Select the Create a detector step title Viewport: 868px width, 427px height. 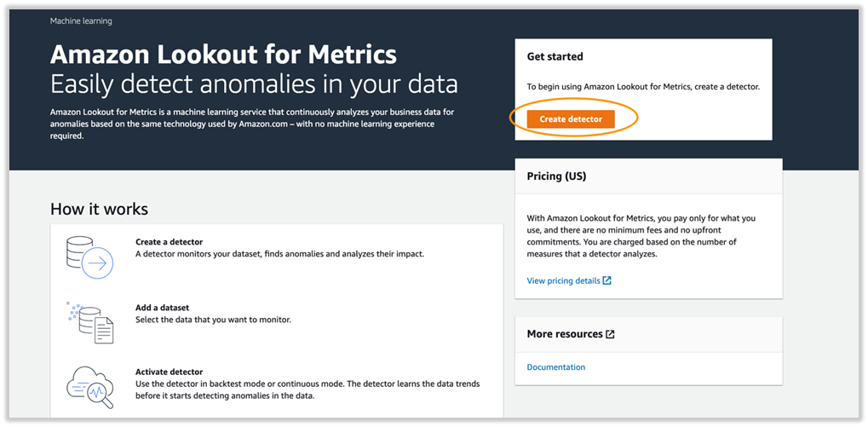point(169,242)
